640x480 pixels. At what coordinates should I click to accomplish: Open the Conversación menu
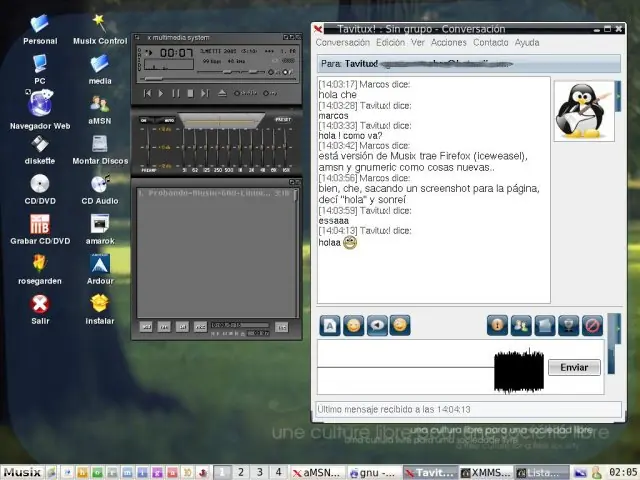click(342, 42)
